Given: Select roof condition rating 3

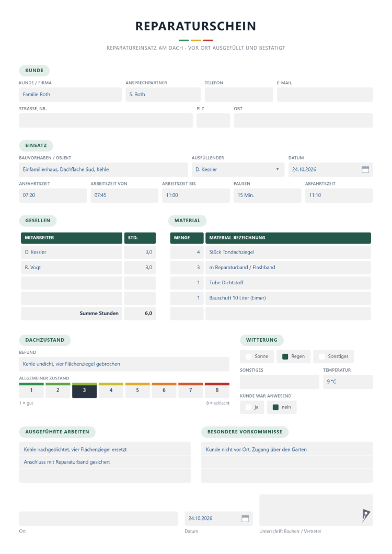Looking at the screenshot, I should point(85,390).
